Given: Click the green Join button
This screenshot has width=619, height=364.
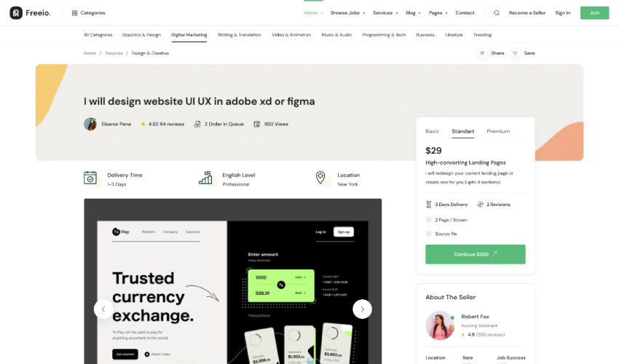Looking at the screenshot, I should coord(594,13).
